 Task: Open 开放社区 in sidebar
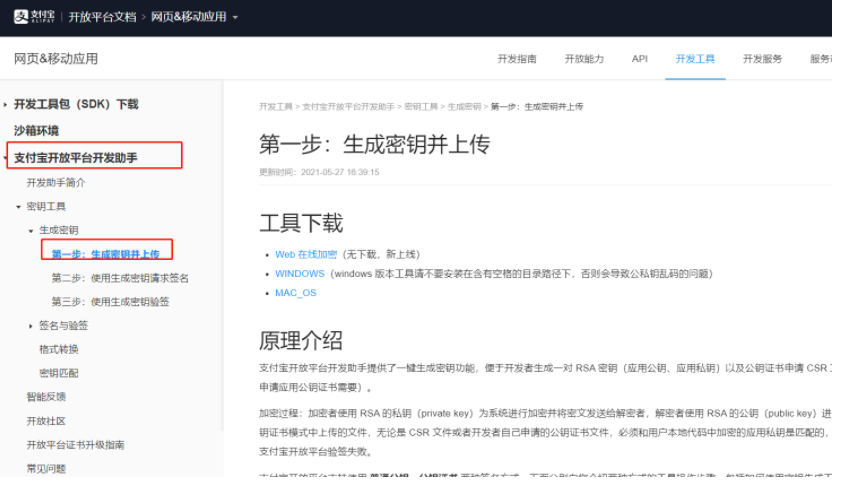coord(46,421)
